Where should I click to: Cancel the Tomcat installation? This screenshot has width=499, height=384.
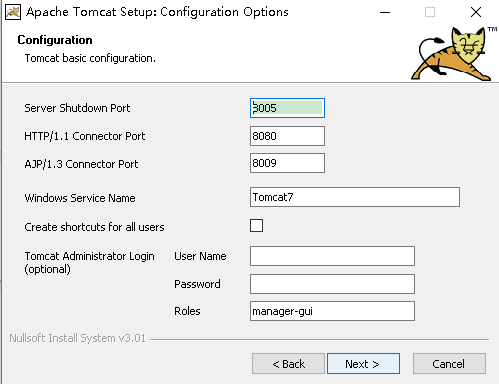coord(449,364)
